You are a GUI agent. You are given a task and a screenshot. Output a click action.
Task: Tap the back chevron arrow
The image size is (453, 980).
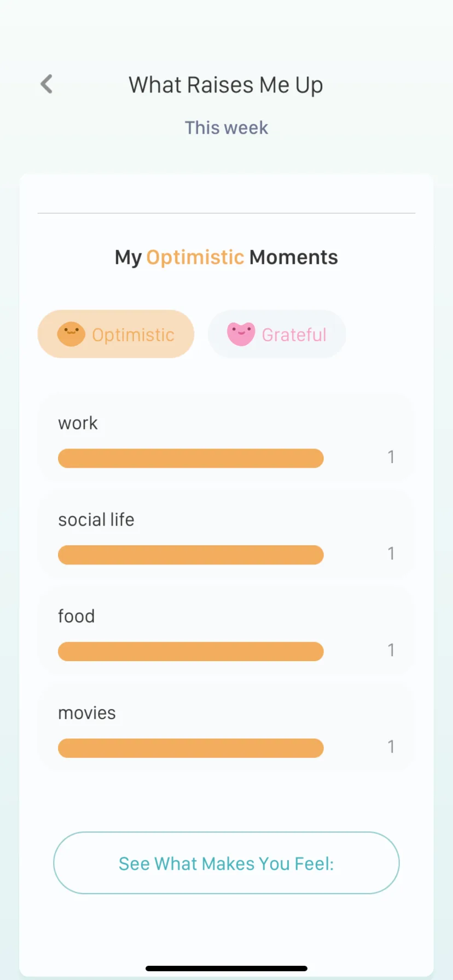click(47, 84)
